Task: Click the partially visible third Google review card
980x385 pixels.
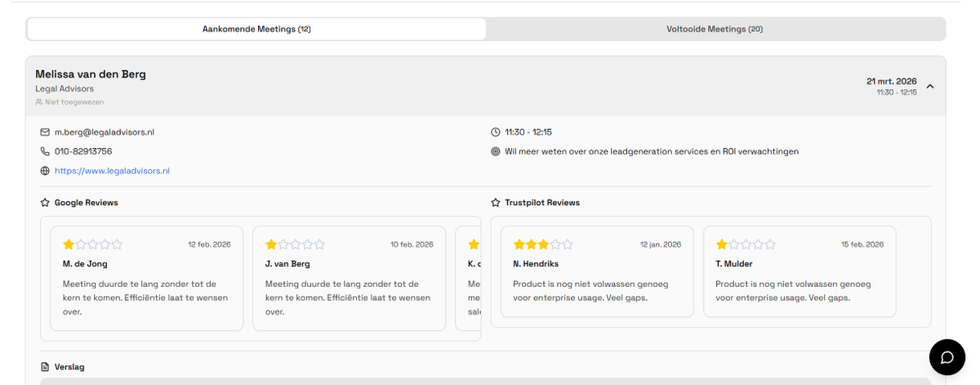Action: pos(469,278)
